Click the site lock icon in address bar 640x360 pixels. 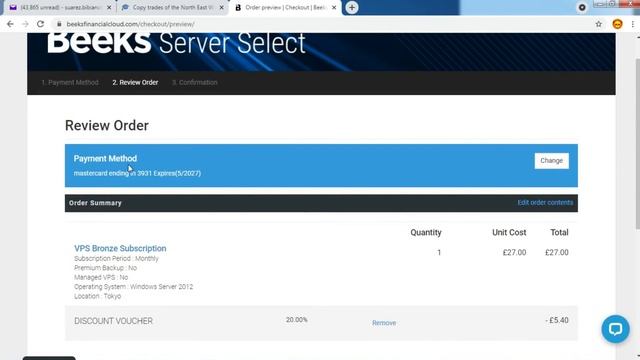coord(59,24)
